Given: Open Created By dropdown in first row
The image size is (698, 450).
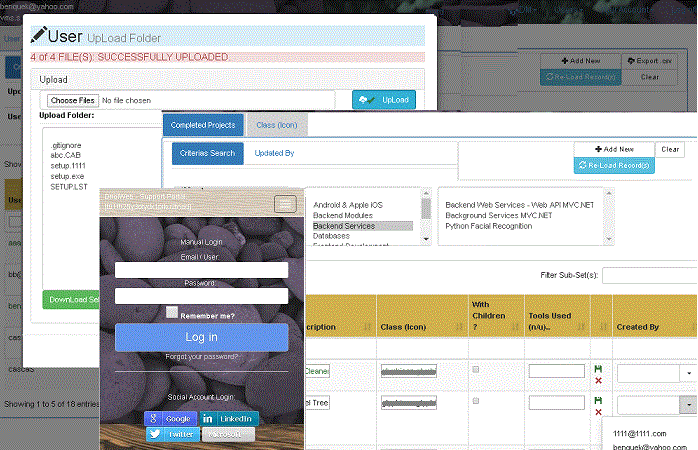Looking at the screenshot, I should coord(688,372).
